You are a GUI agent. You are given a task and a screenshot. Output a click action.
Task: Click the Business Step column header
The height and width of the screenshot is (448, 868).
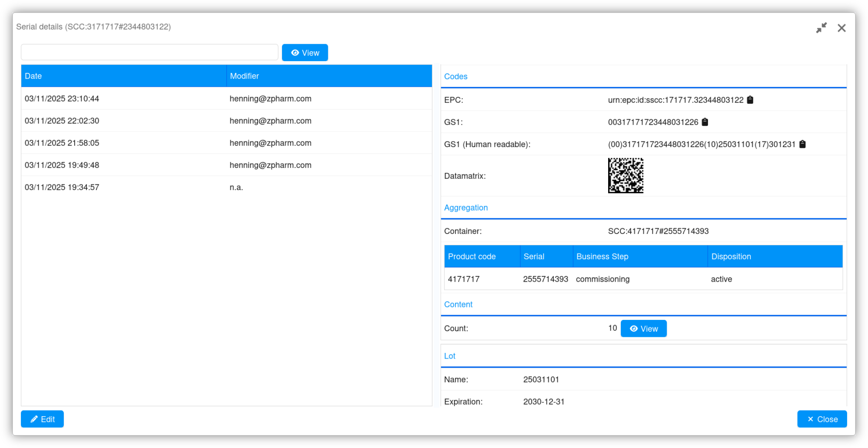pos(640,257)
